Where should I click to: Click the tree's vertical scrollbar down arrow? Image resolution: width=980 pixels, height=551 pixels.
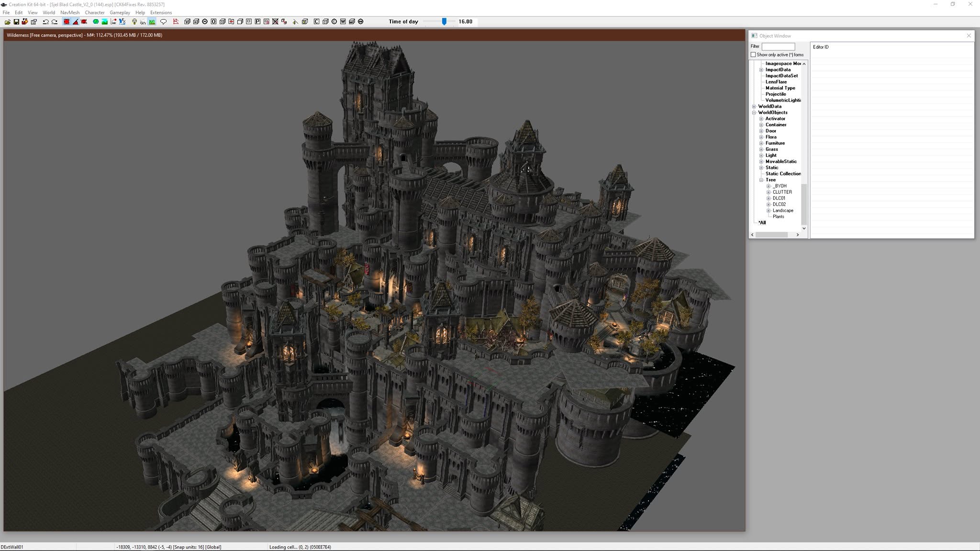point(804,228)
